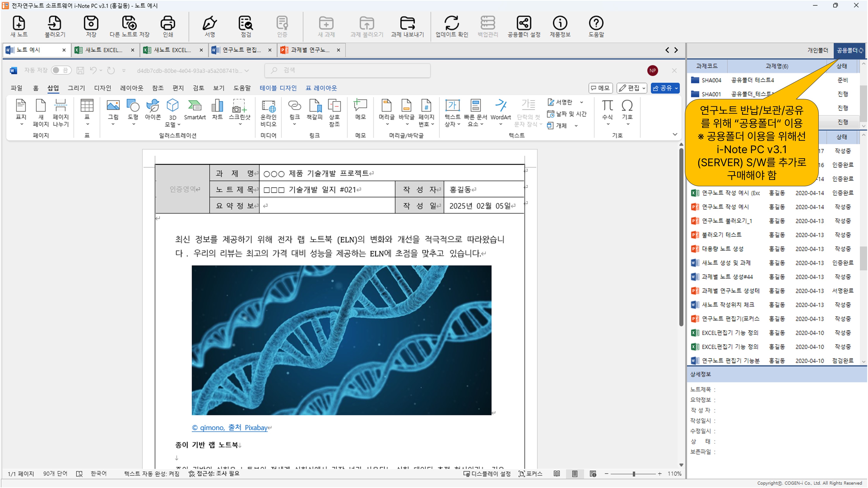
Task: Add a 메모 comment from ribbon
Action: click(360, 110)
